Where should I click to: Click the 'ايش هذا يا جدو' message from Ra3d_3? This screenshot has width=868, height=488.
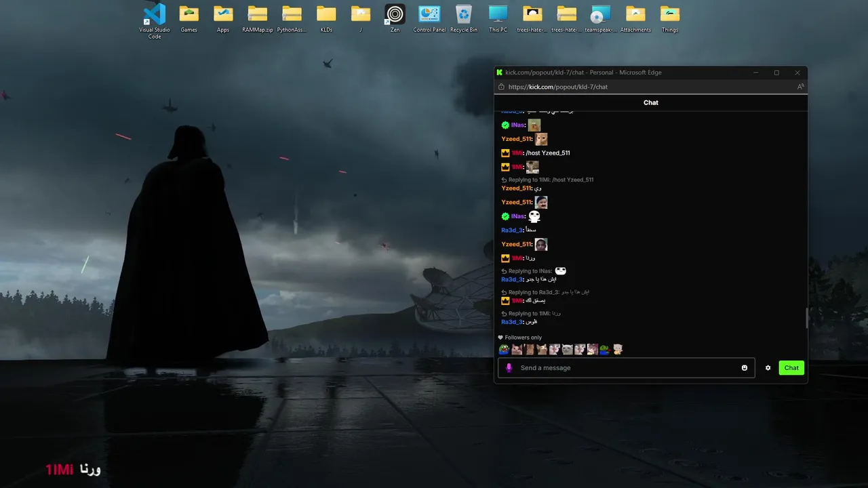click(541, 279)
